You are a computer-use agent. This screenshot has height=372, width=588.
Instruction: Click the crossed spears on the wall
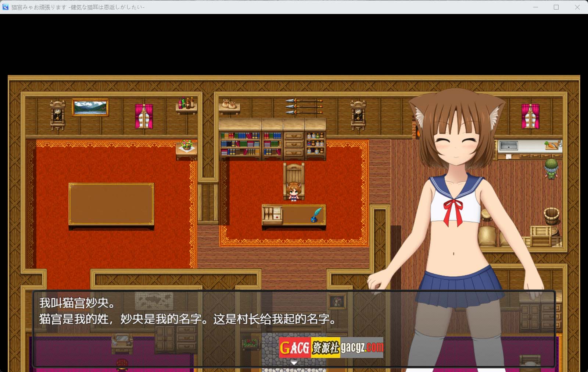[x=304, y=106]
